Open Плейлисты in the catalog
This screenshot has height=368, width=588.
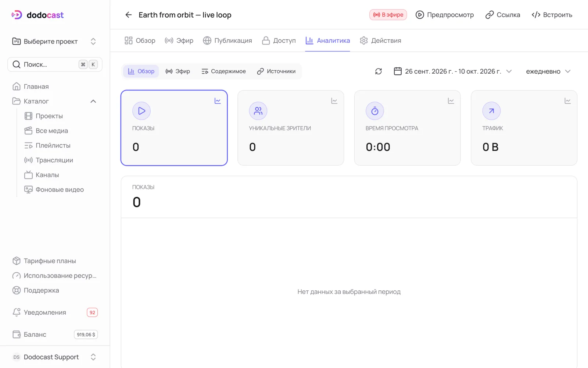coord(61,145)
